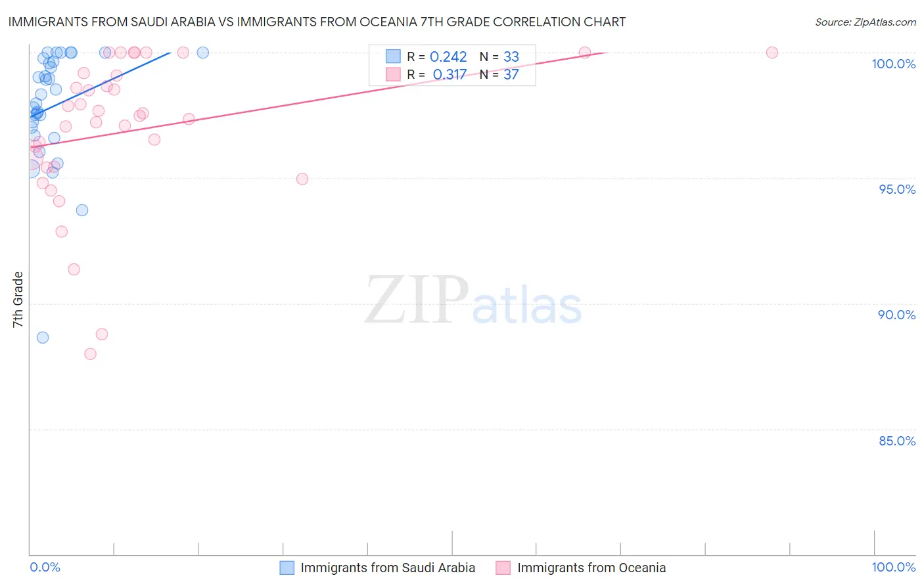Open the ZipAtlas.com source link
924x586 pixels.
866,22
